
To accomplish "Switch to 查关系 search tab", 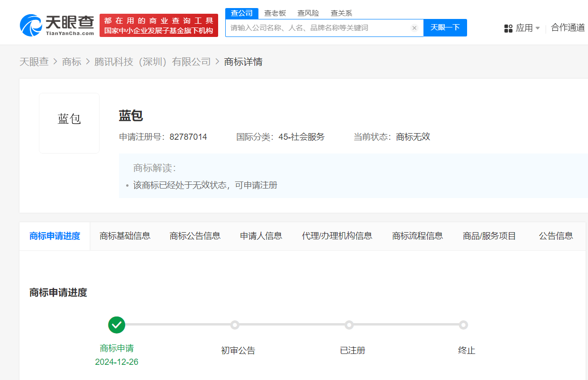I will (341, 13).
